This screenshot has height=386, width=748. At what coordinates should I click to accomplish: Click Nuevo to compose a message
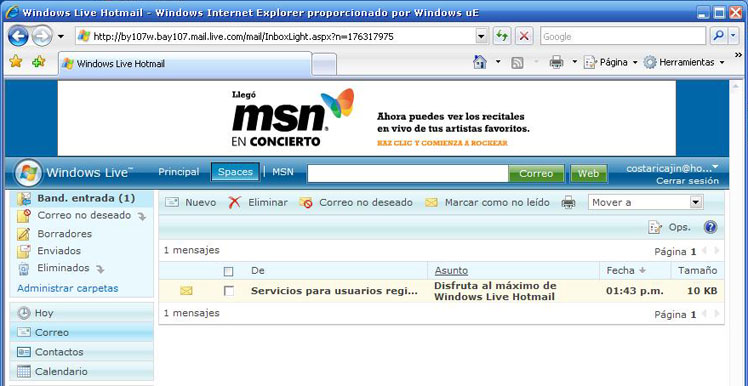(x=190, y=202)
